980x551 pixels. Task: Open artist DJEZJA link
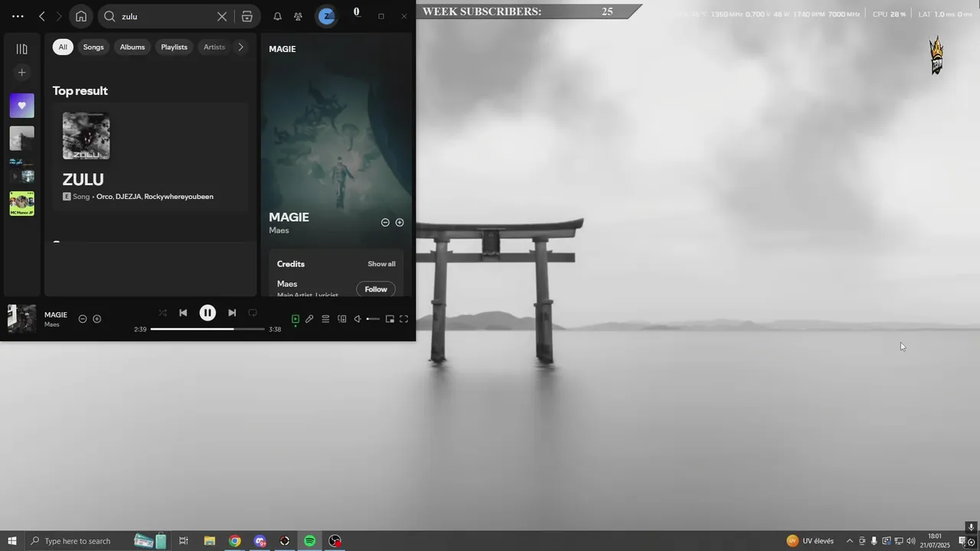128,197
